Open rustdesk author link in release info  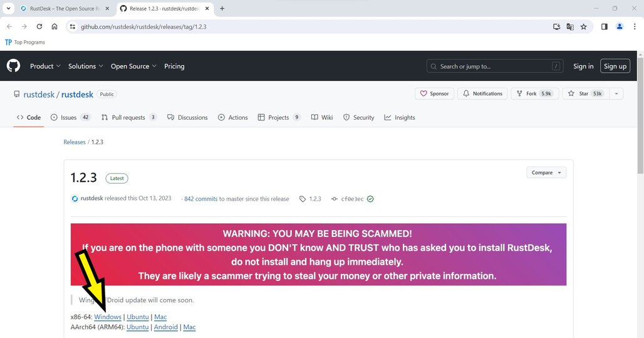tap(91, 198)
